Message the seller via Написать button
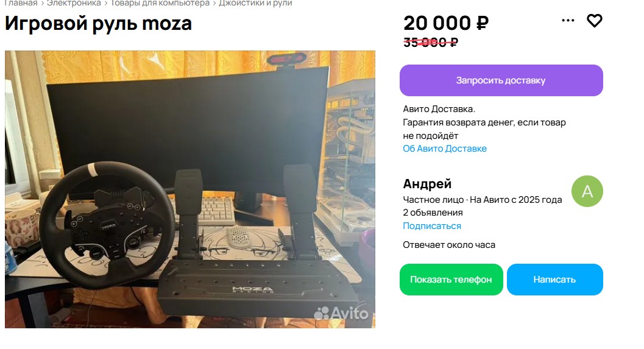Image resolution: width=644 pixels, height=349 pixels. click(x=554, y=280)
